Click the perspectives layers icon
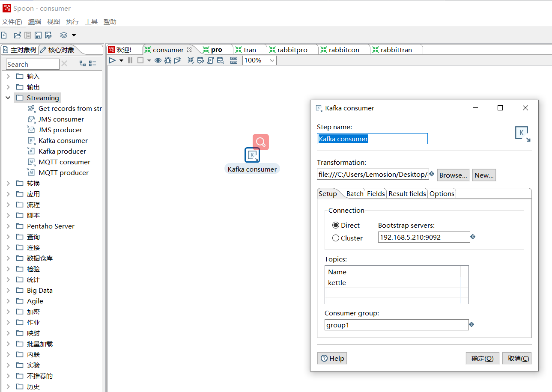 click(64, 35)
